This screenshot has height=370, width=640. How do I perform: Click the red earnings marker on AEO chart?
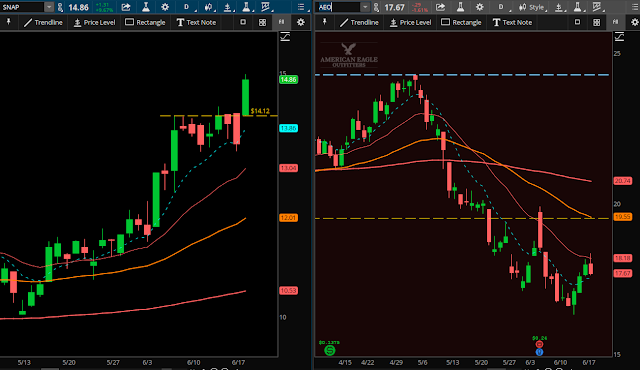[x=539, y=344]
